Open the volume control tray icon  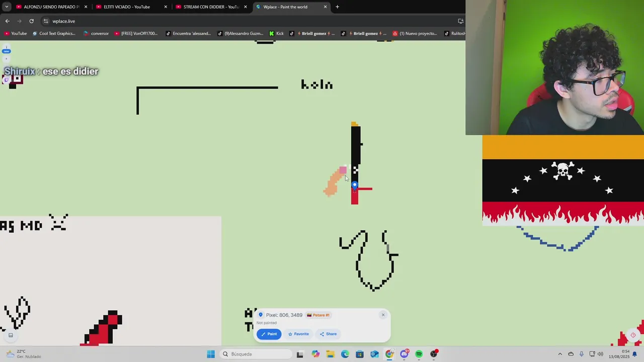(x=600, y=354)
